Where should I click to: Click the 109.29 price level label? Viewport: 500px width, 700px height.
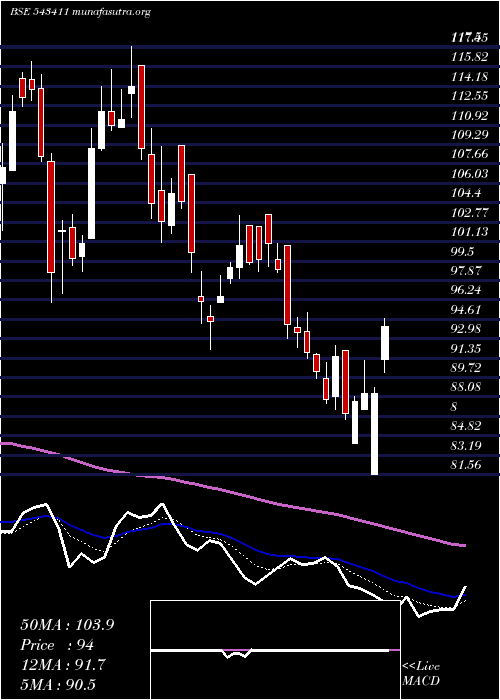point(470,135)
